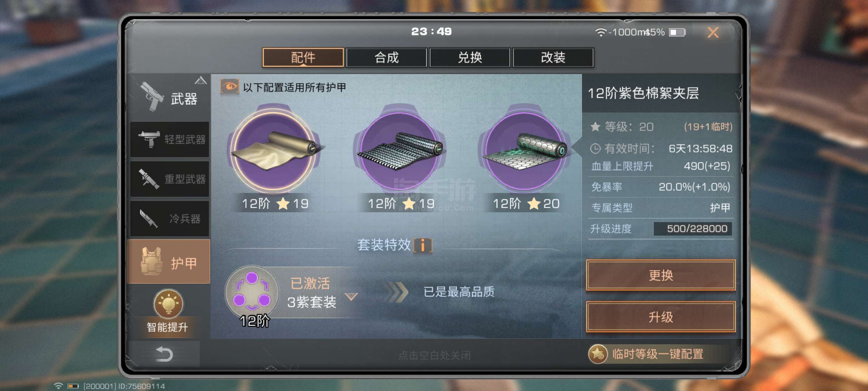Open the 武器 pistol category
868x391 pixels.
[168, 97]
